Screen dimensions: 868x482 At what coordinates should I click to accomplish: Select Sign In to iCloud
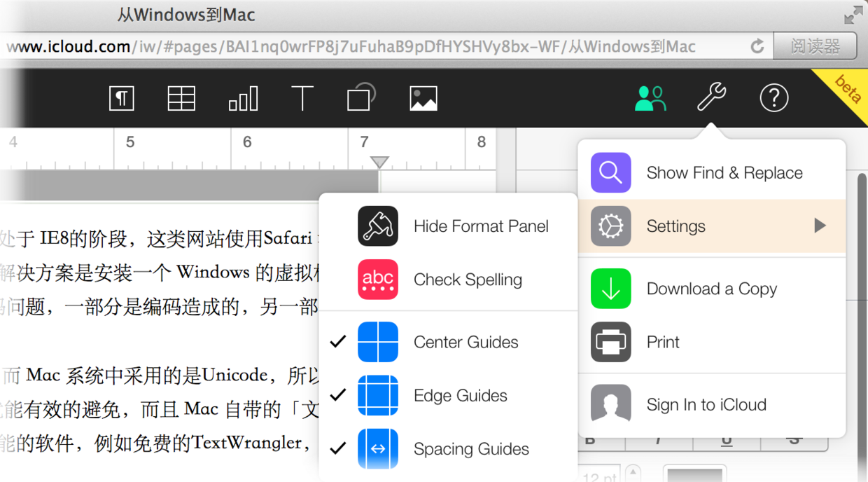point(712,404)
